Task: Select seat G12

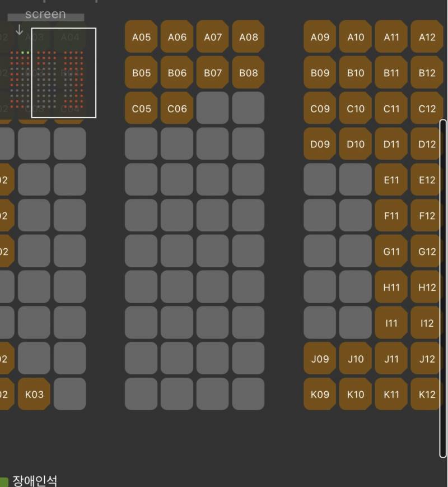Action: coord(427,251)
